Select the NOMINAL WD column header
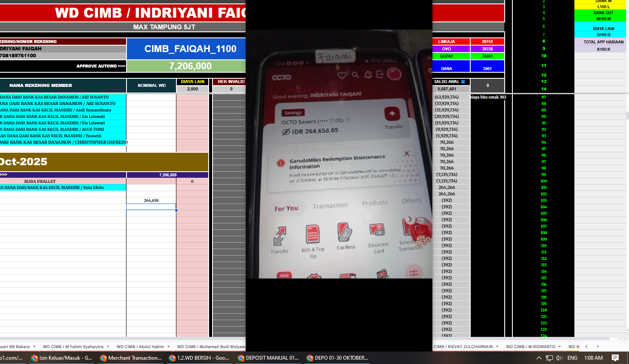The height and width of the screenshot is (364, 629). 151,85
